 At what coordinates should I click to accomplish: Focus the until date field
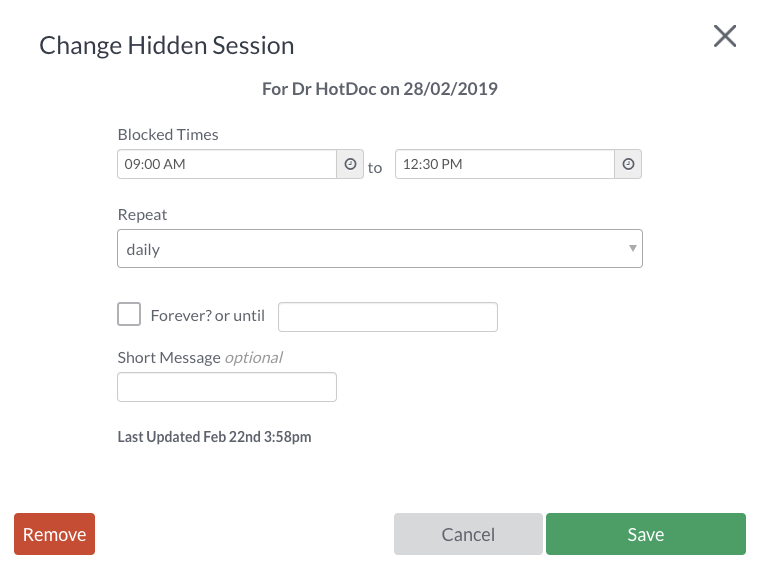388,317
